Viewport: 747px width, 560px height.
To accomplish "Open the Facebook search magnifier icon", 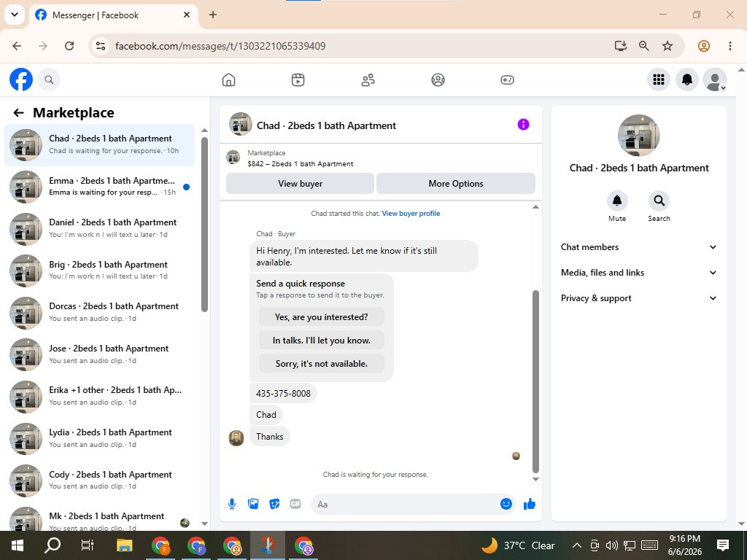I will (49, 79).
